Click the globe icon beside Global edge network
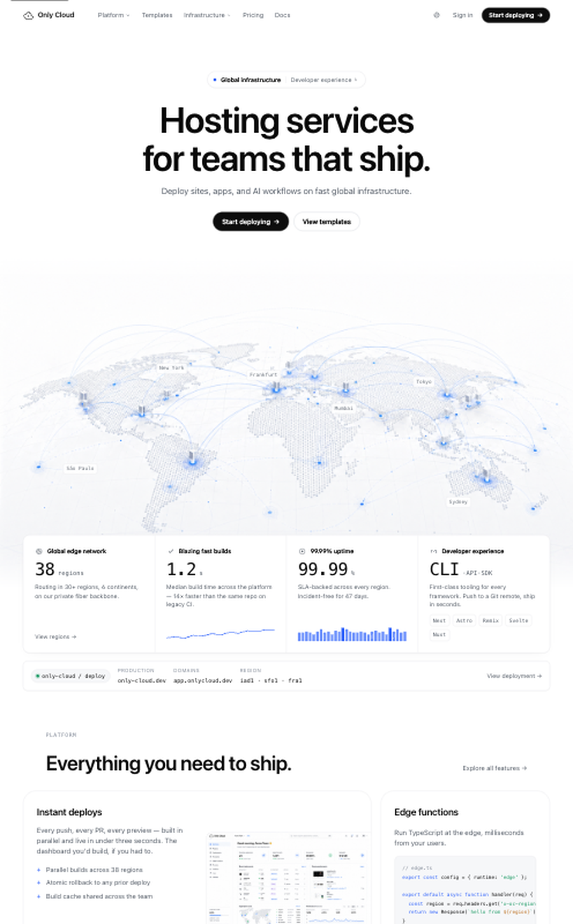573x924 pixels. (x=39, y=551)
